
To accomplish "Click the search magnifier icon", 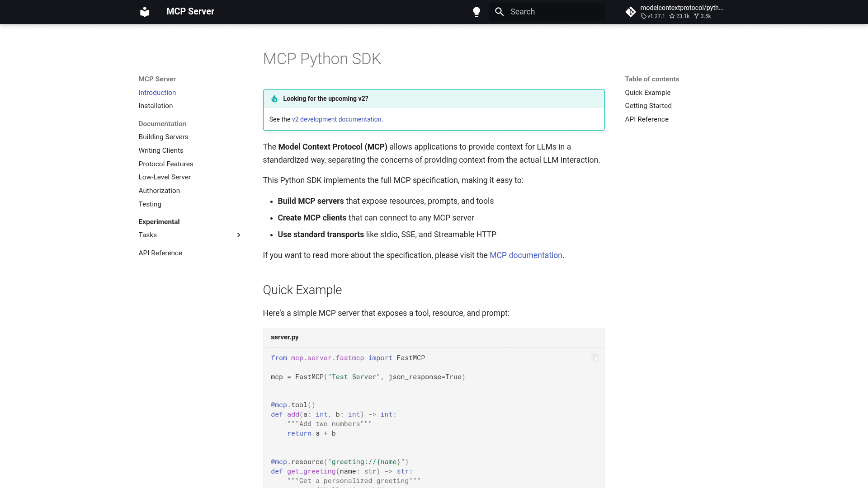I will coord(499,12).
